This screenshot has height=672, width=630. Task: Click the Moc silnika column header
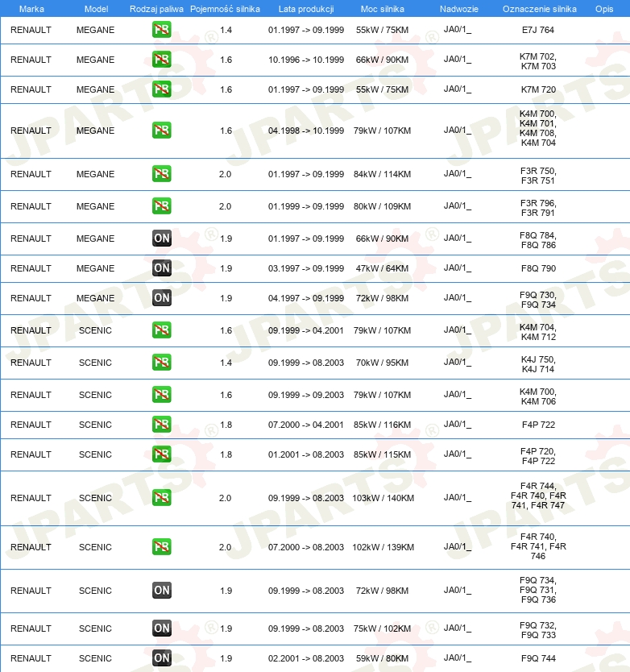coord(383,9)
